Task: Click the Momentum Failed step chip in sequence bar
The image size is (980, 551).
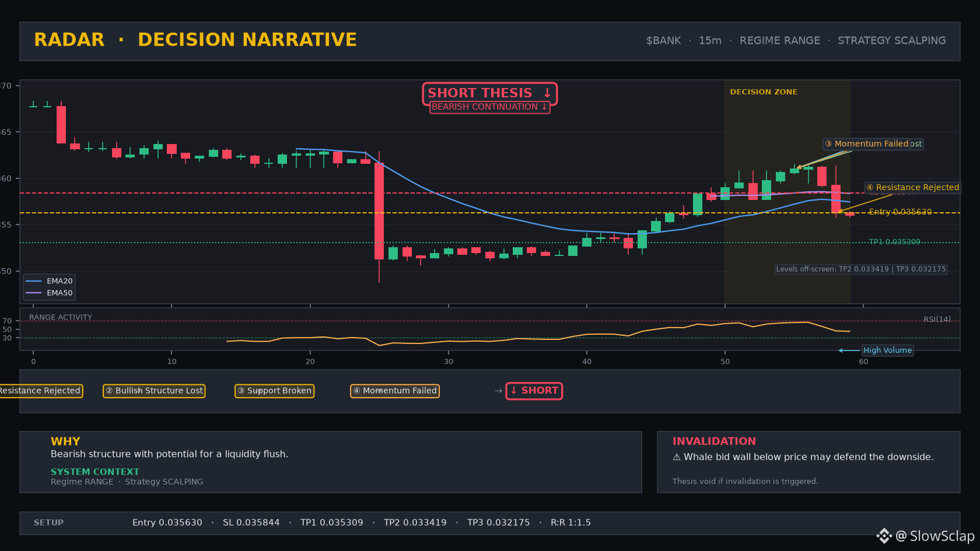Action: [395, 391]
